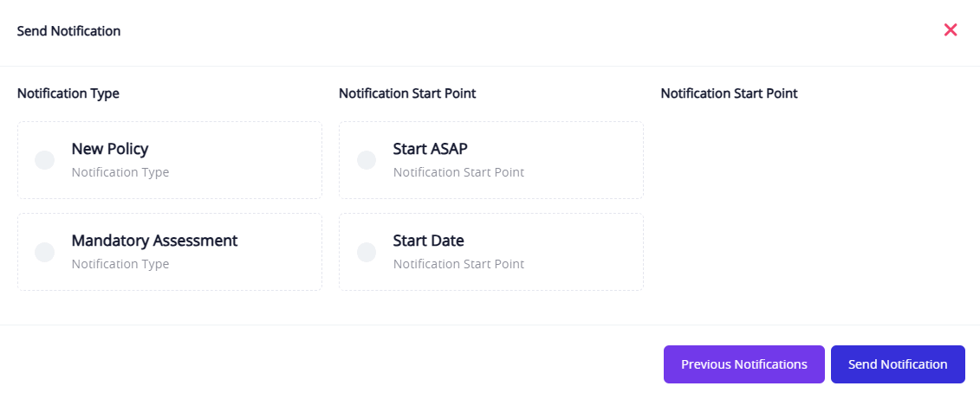980x399 pixels.
Task: Close the Send Notification dialog
Action: point(950,30)
